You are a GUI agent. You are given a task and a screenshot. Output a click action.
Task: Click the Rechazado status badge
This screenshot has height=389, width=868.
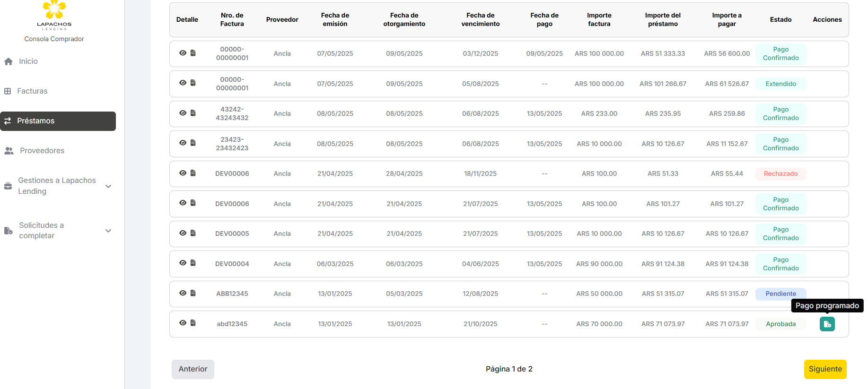[780, 174]
